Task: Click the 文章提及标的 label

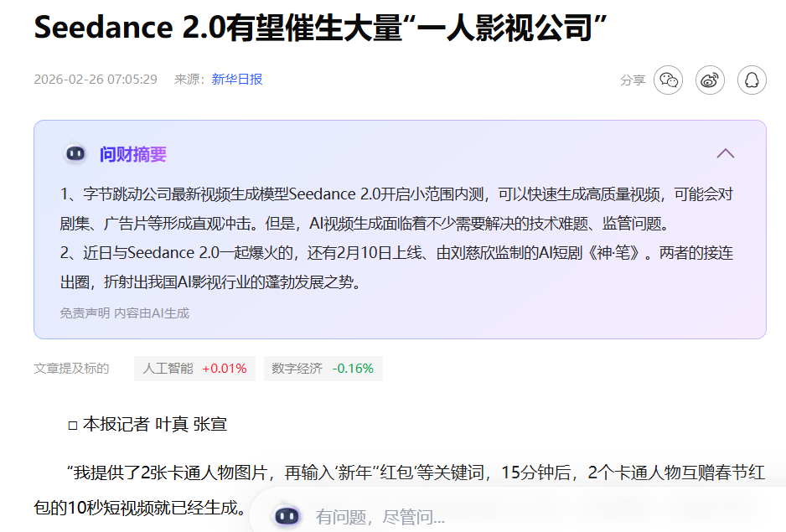Action: tap(71, 369)
